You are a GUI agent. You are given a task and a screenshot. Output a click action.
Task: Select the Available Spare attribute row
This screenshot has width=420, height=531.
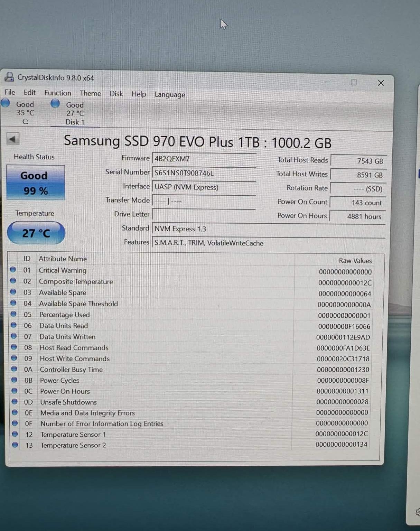click(191, 293)
